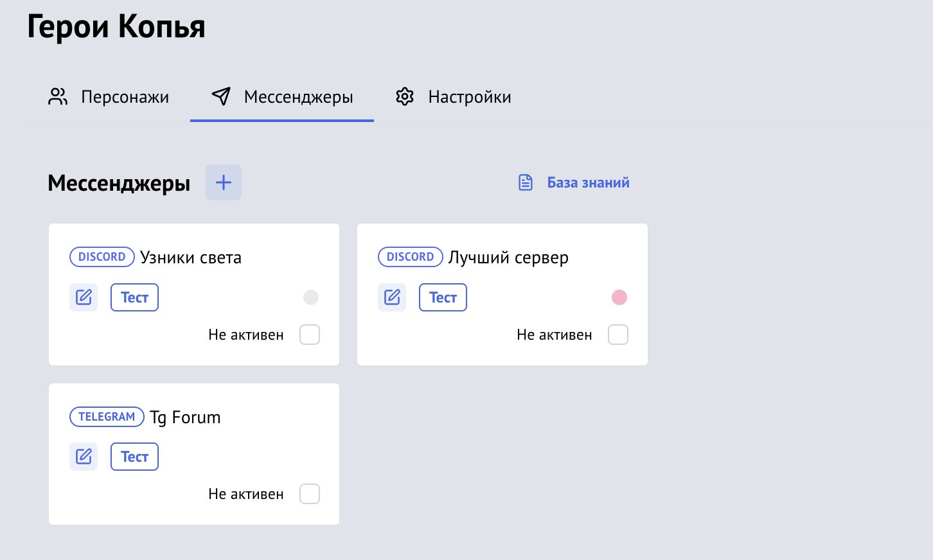Viewport: 933px width, 560px height.
Task: Toggle the Лучший сервер active checkbox
Action: pyautogui.click(x=618, y=335)
